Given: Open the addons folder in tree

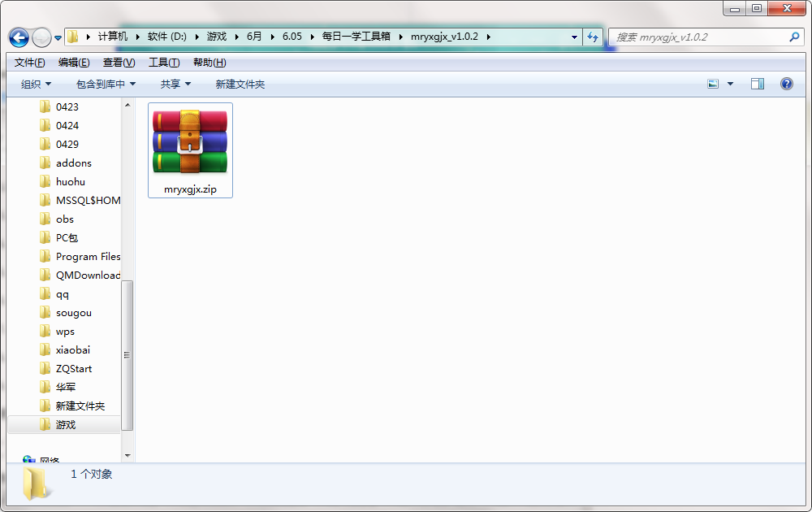Looking at the screenshot, I should coord(74,163).
